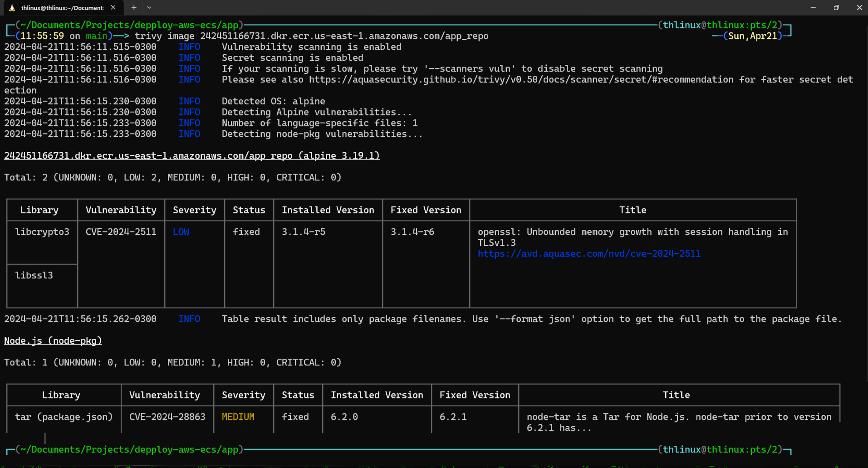The height and width of the screenshot is (468, 868).
Task: Click the 11:55:59 prompt timestamp
Action: click(x=42, y=36)
